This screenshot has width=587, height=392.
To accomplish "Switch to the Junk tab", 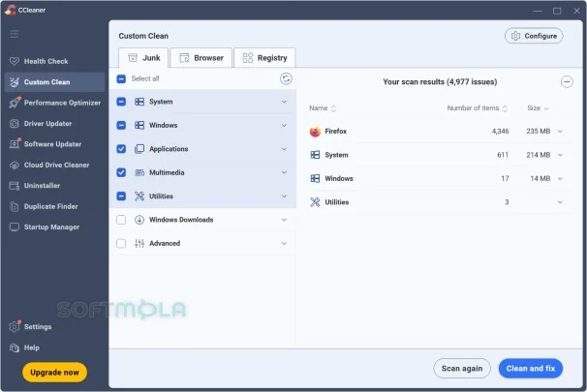I will [x=143, y=58].
